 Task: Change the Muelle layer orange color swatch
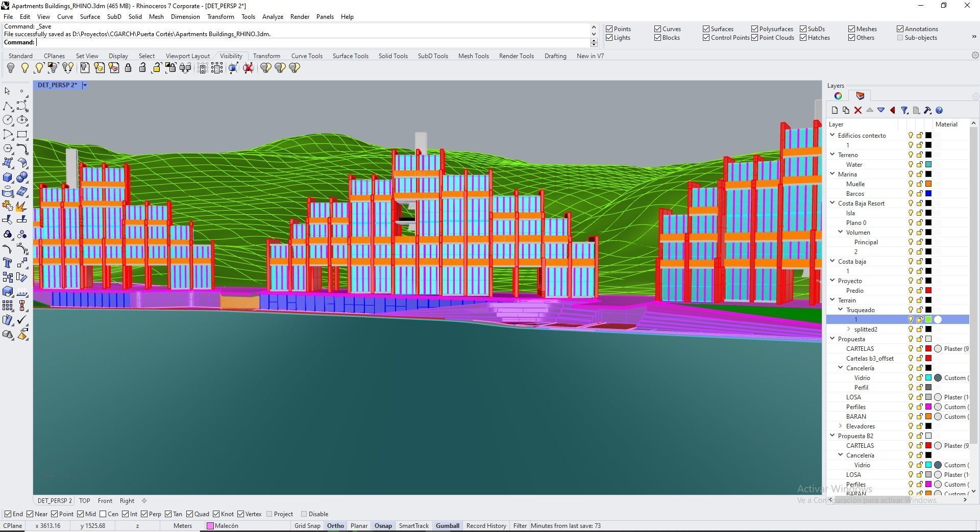coord(928,184)
